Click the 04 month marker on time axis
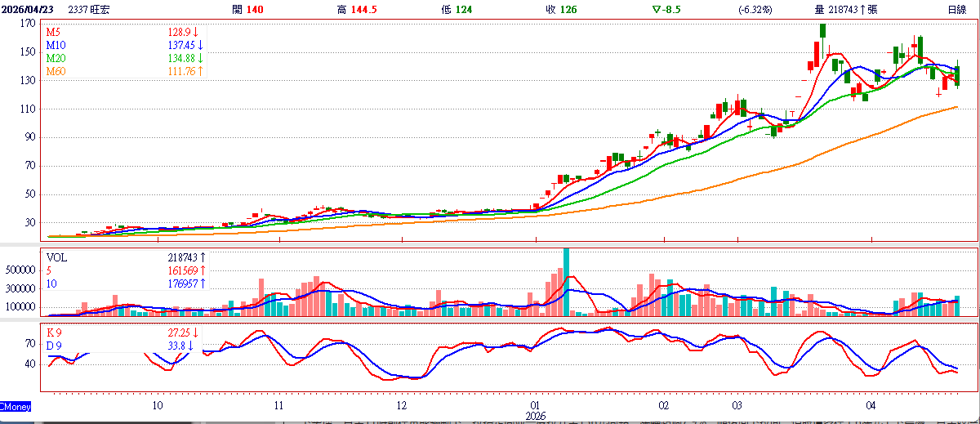The width and height of the screenshot is (980, 424). tap(871, 405)
